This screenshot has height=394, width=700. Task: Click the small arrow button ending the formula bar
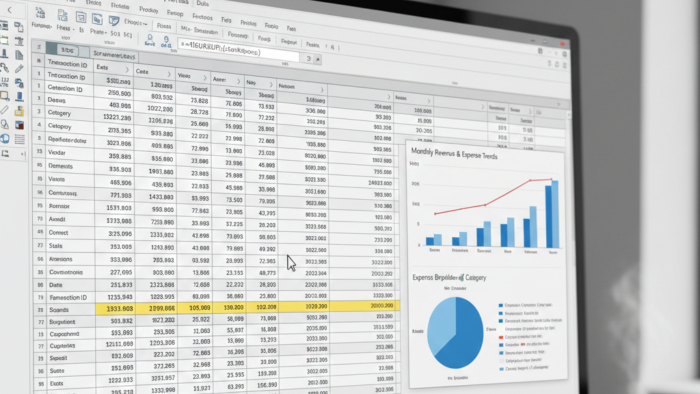[x=317, y=59]
